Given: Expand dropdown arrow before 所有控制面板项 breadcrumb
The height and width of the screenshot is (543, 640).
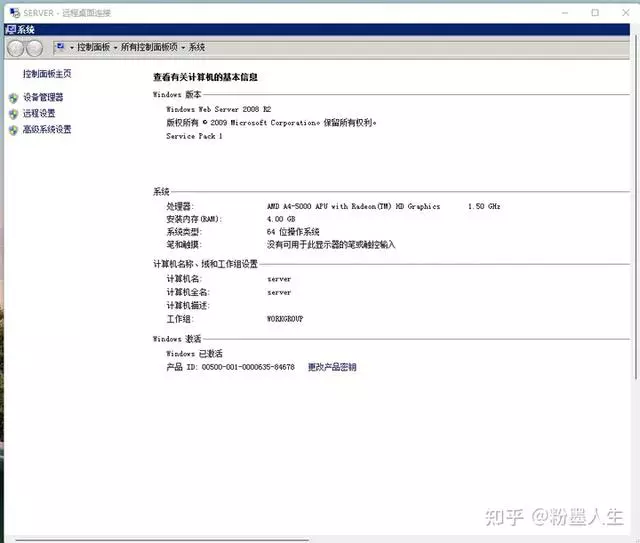Looking at the screenshot, I should [116, 48].
